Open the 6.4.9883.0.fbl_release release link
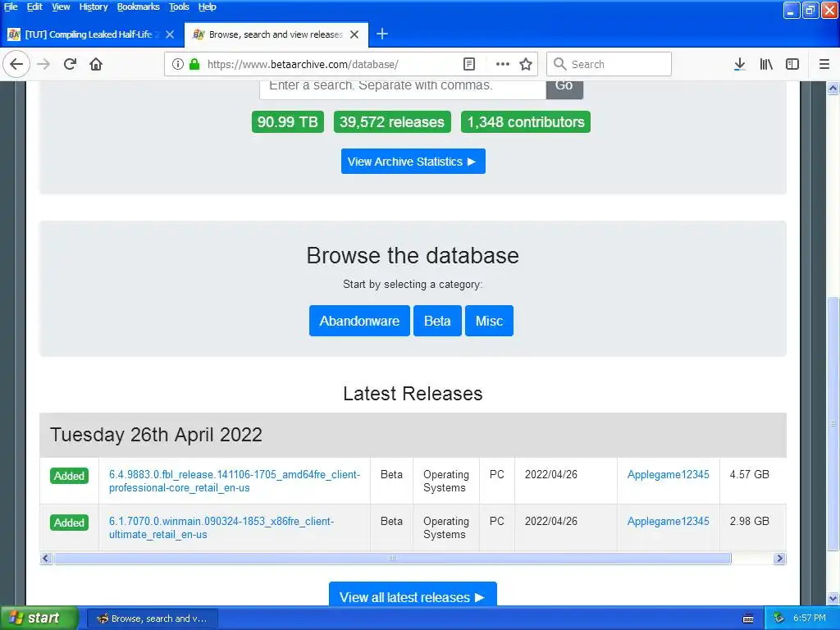This screenshot has width=840, height=630. [x=235, y=481]
